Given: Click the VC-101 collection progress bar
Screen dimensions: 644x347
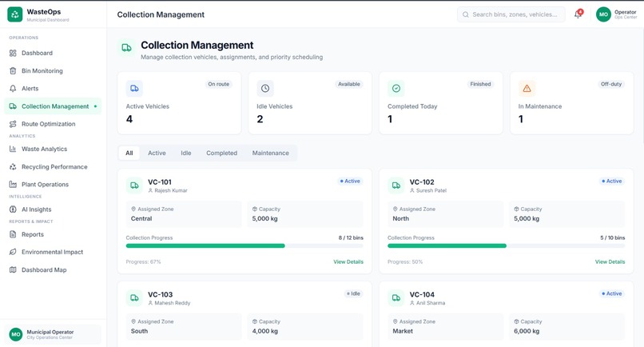Looking at the screenshot, I should click(x=244, y=246).
